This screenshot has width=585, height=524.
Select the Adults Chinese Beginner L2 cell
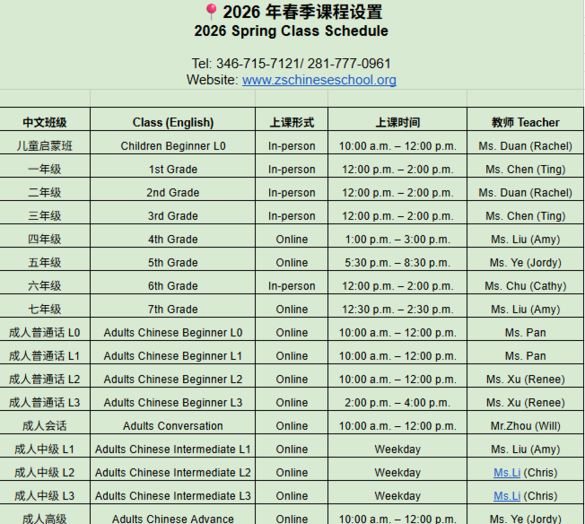pyautogui.click(x=173, y=376)
